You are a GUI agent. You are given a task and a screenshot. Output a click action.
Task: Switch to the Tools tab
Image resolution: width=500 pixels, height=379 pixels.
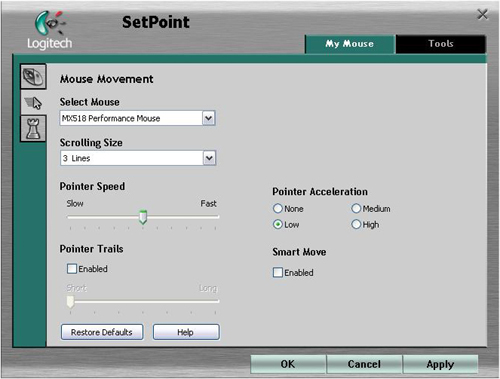tap(441, 44)
